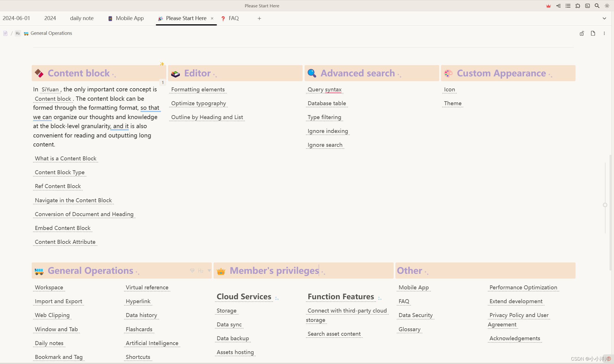This screenshot has height=364, width=614.
Task: Open global search magnifier icon
Action: coord(597,6)
